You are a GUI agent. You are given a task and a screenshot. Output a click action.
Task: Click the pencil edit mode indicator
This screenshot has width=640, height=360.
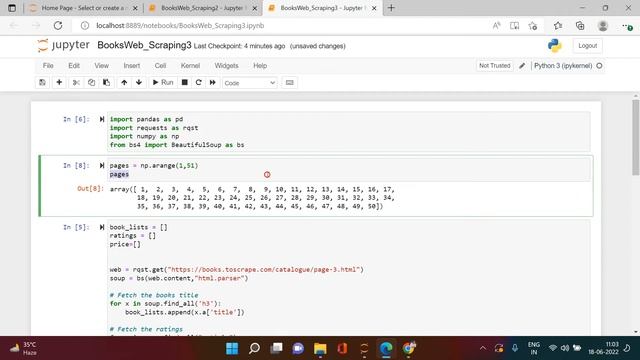point(522,65)
